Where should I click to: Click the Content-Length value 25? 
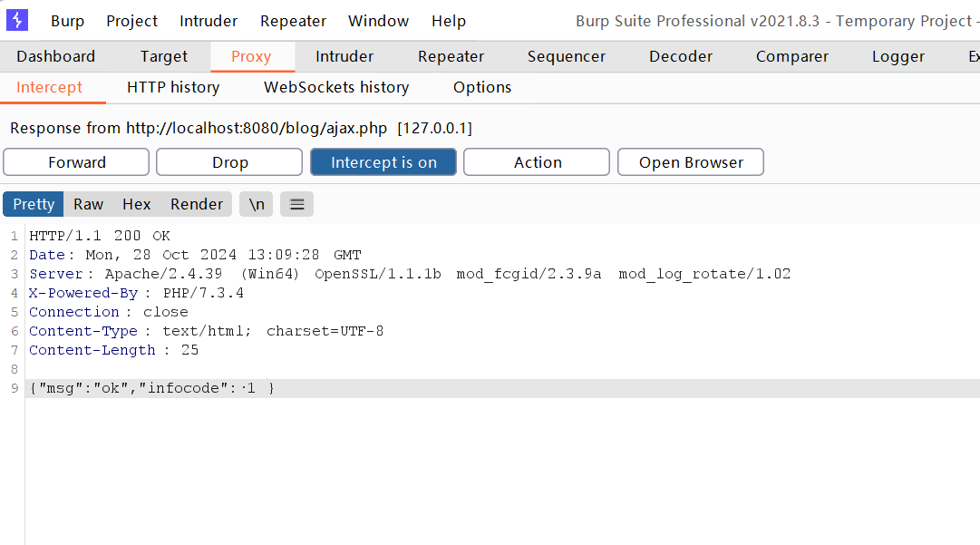pyautogui.click(x=190, y=350)
